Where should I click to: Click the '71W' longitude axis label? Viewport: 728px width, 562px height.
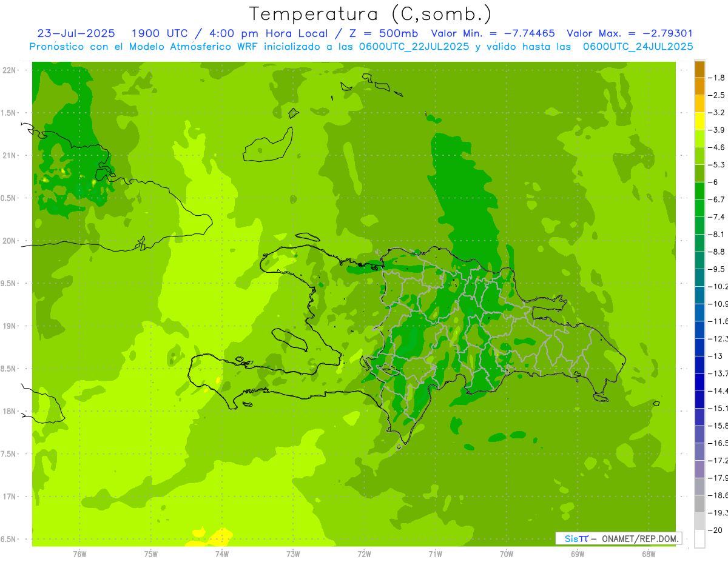[435, 554]
